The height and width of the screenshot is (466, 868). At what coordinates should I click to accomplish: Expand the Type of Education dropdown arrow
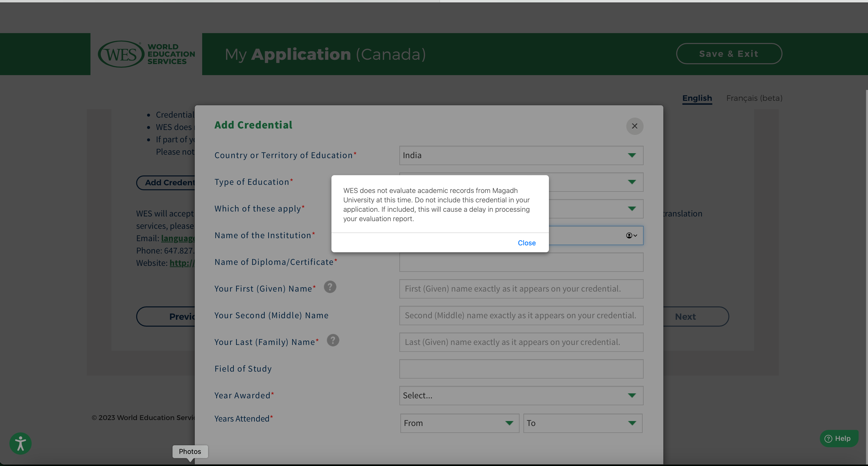pyautogui.click(x=632, y=182)
